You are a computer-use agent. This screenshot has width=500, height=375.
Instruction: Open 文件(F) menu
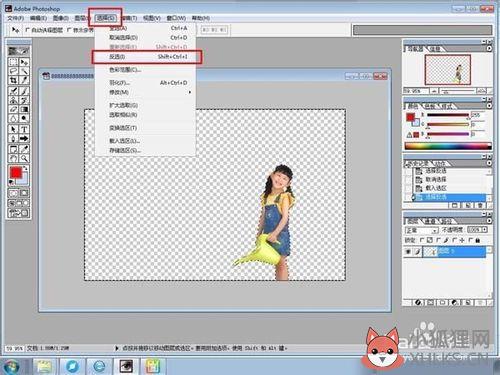click(16, 18)
